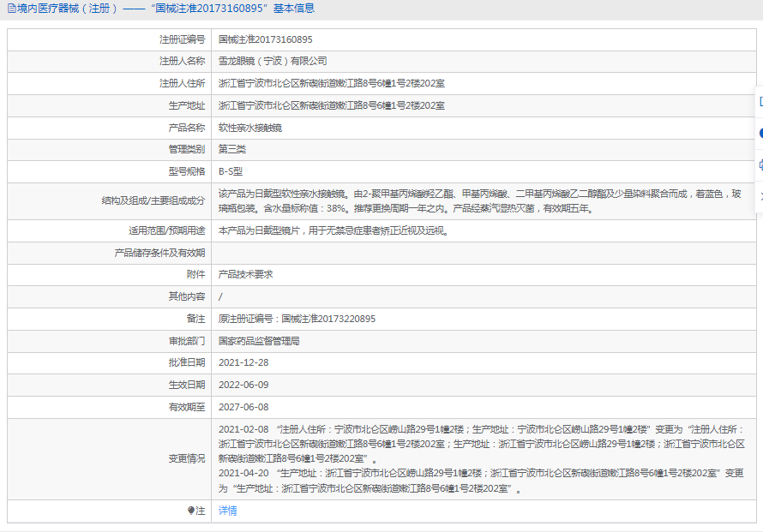The height and width of the screenshot is (532, 763).
Task: Click the top icon in right floating sidebar
Action: 760,101
